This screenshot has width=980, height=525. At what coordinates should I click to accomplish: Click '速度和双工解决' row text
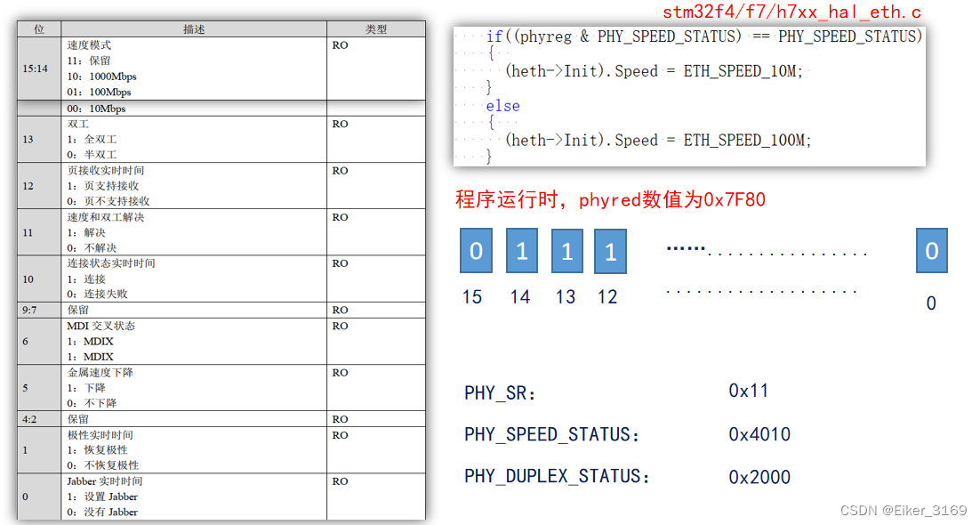(x=106, y=217)
